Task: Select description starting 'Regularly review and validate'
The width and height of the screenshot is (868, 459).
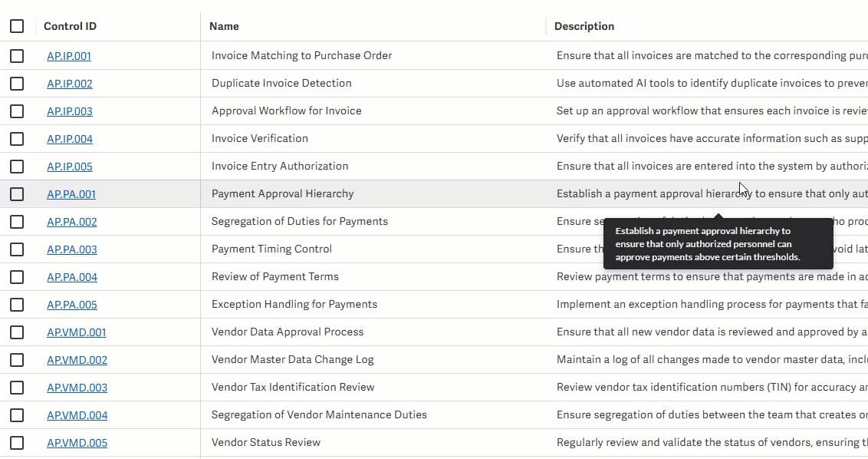Action: 712,442
